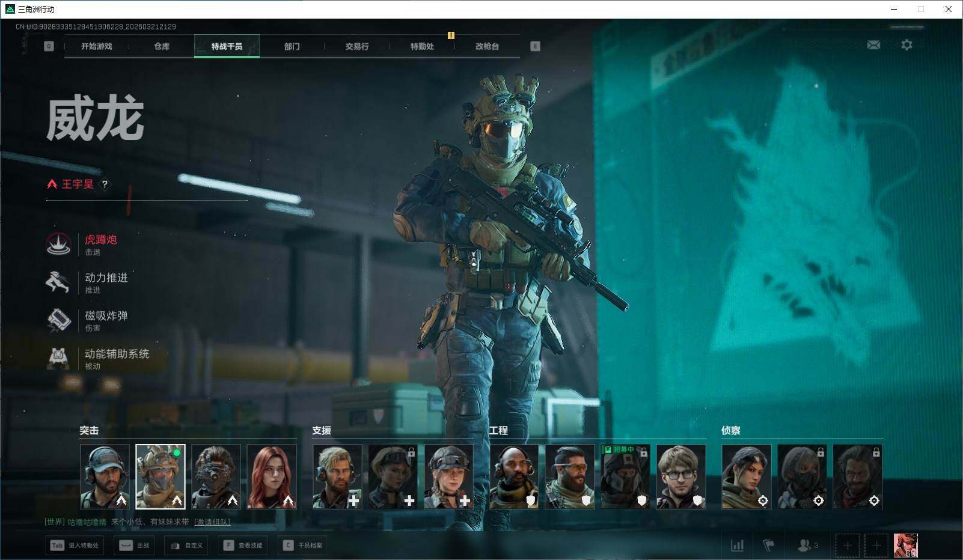Select the blond bearded 支援 operator
Viewport: 963px width, 560px height.
click(x=337, y=477)
